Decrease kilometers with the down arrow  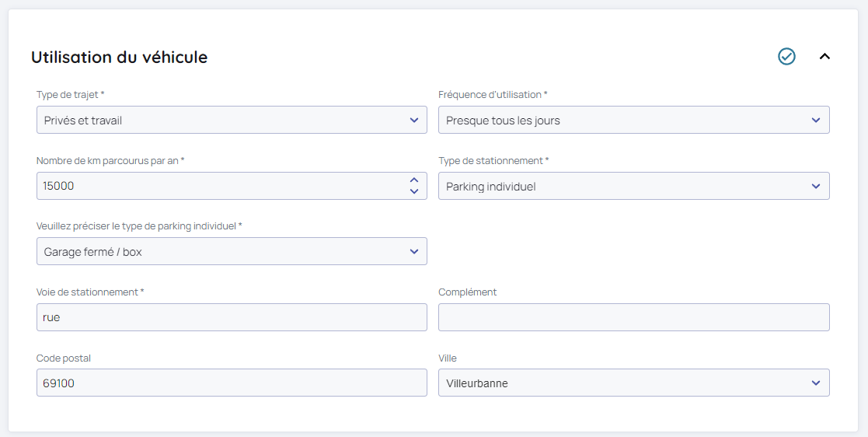[413, 191]
